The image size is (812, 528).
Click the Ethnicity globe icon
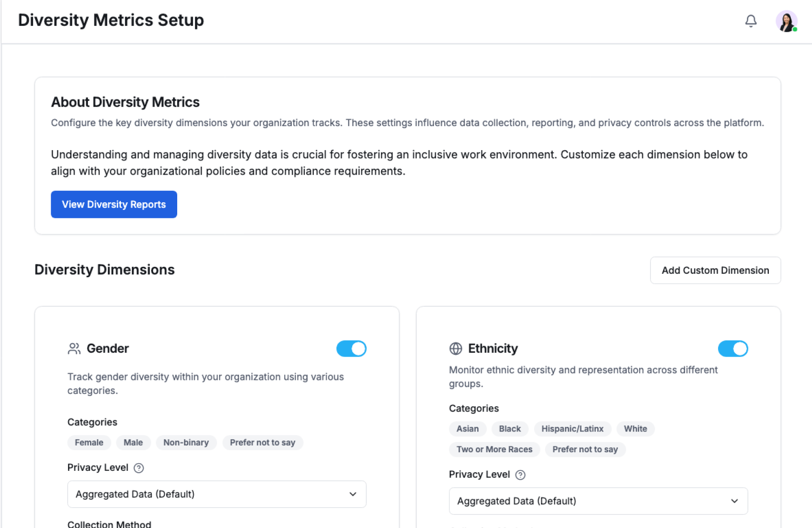pos(455,349)
